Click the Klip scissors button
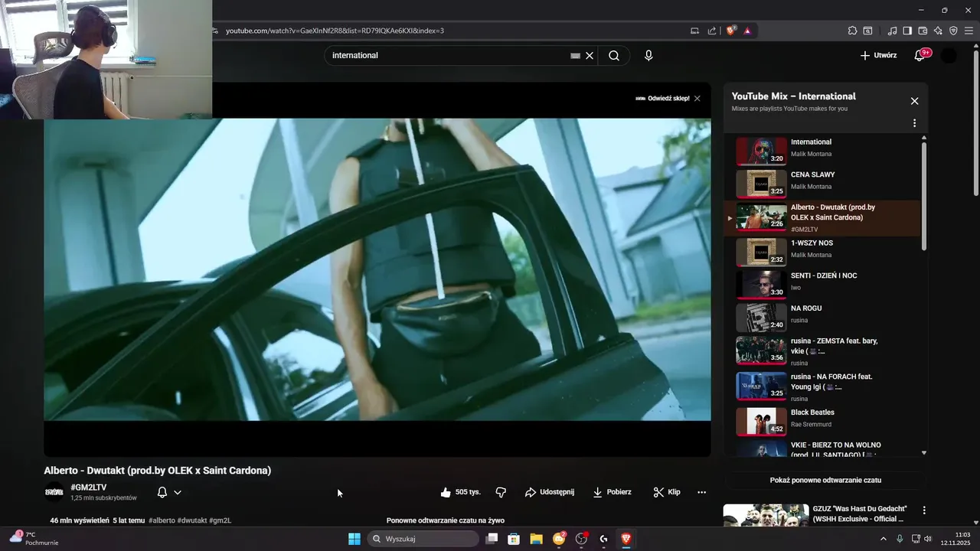 [667, 492]
